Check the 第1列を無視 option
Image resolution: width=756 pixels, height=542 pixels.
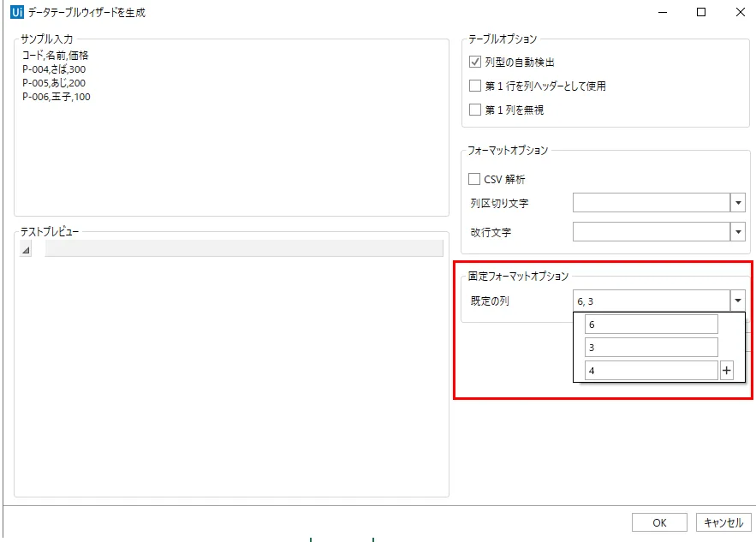[x=475, y=110]
